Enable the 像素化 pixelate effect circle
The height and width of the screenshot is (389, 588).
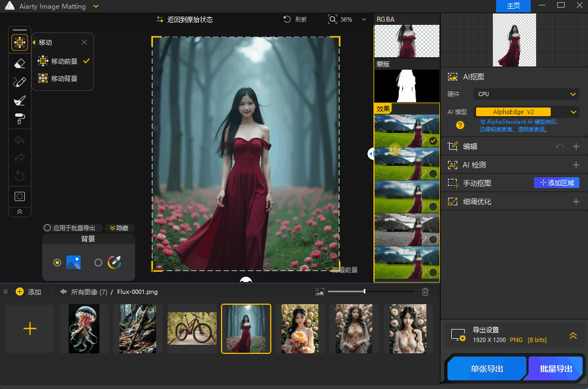[x=433, y=272]
